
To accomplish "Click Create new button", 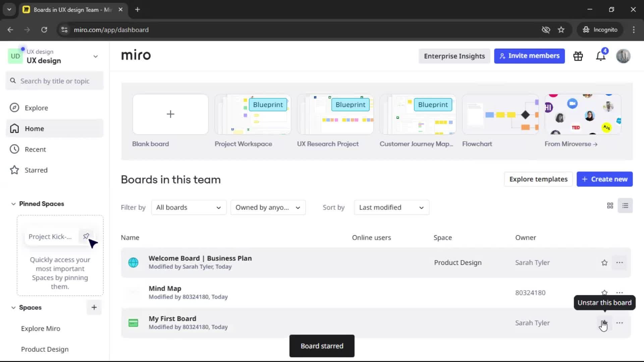I will (x=604, y=179).
